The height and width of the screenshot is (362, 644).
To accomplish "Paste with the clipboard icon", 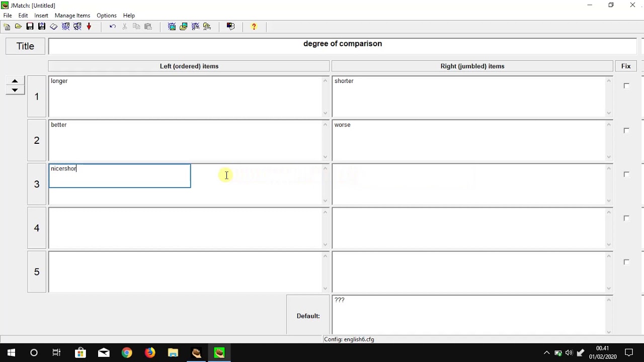I will point(148,27).
